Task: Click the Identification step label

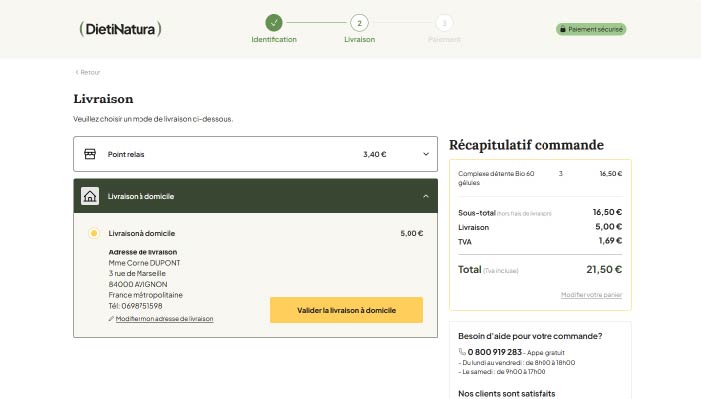Action: [274, 39]
